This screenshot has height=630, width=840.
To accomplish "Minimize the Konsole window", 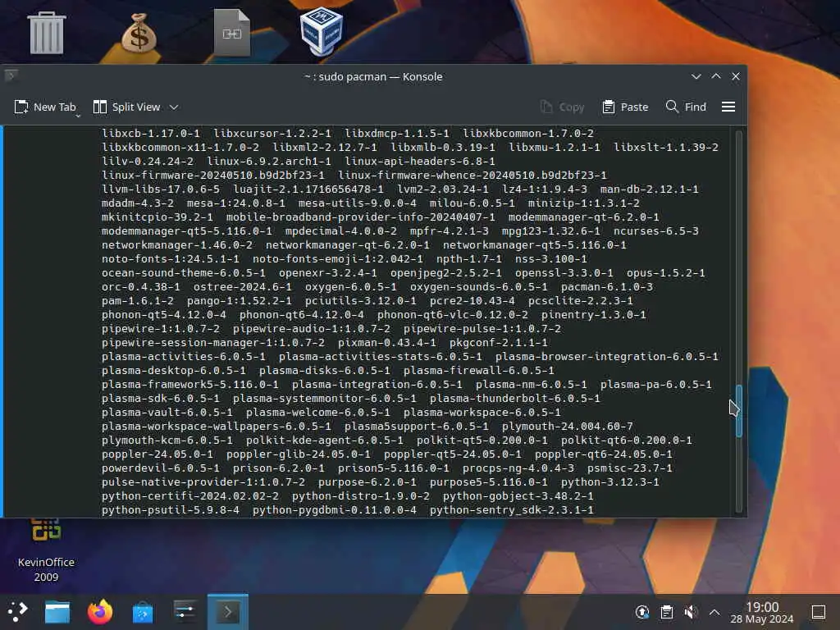I will (696, 76).
